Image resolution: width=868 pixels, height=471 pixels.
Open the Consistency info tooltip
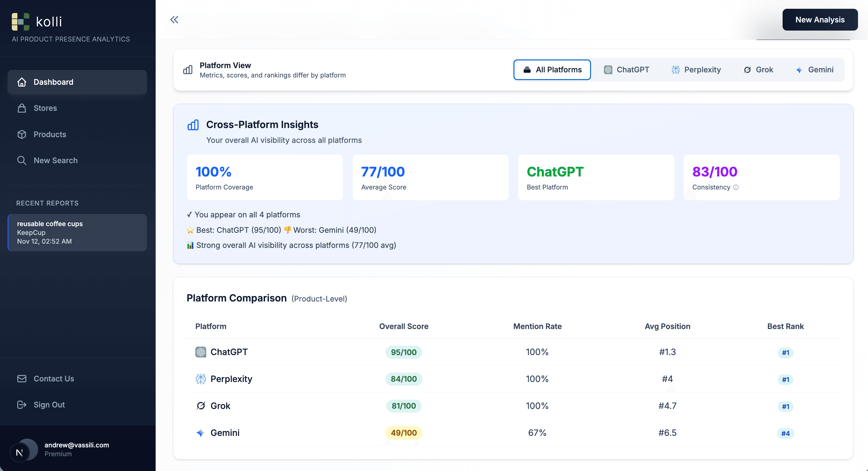pyautogui.click(x=736, y=188)
